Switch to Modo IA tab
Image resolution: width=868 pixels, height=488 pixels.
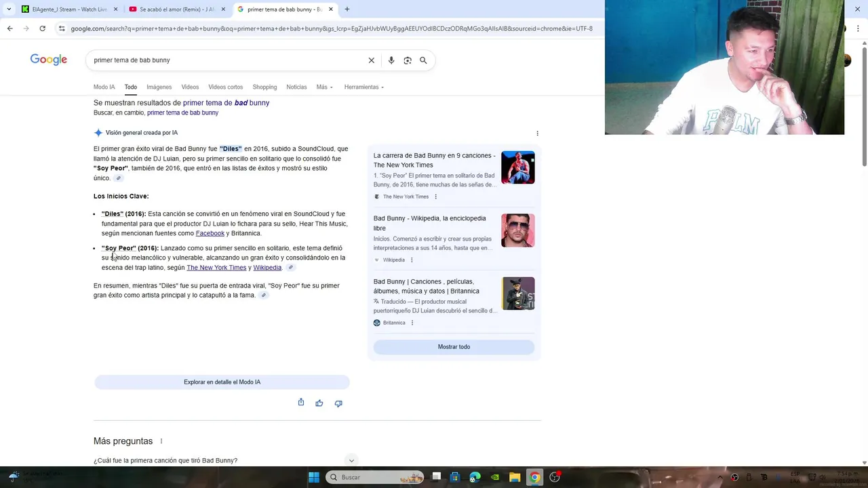104,87
